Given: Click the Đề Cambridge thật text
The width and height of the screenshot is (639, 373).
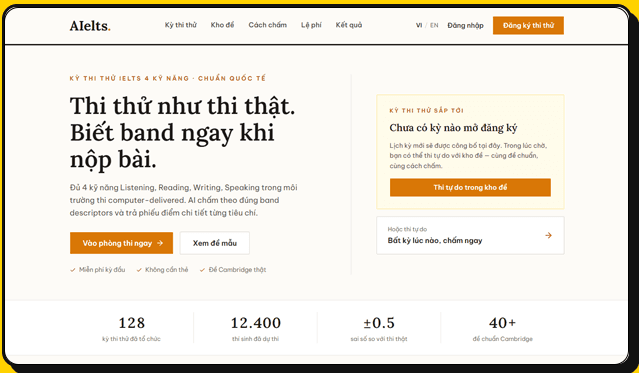Looking at the screenshot, I should [x=237, y=270].
